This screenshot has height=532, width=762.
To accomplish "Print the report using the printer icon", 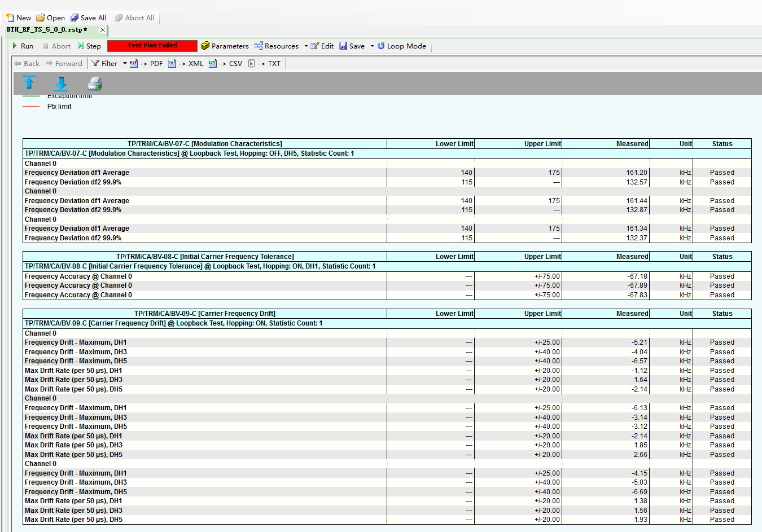I will point(95,83).
